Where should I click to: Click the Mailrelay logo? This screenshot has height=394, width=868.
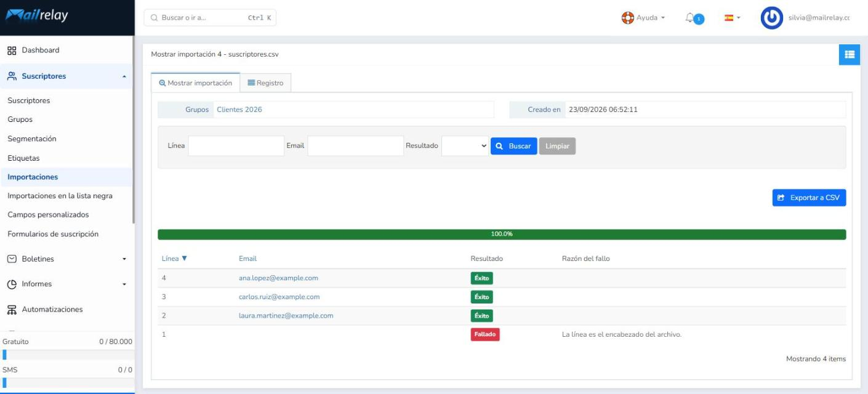(37, 17)
